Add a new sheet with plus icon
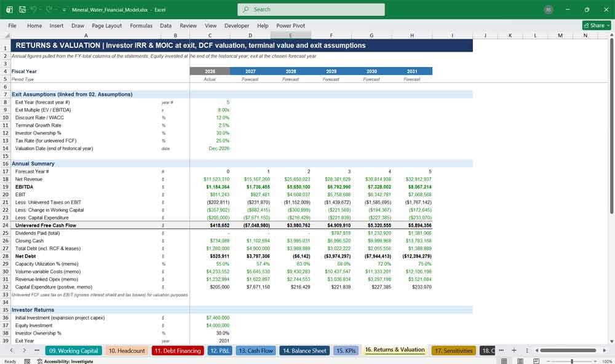Image resolution: width=615 pixels, height=364 pixels. [x=514, y=350]
